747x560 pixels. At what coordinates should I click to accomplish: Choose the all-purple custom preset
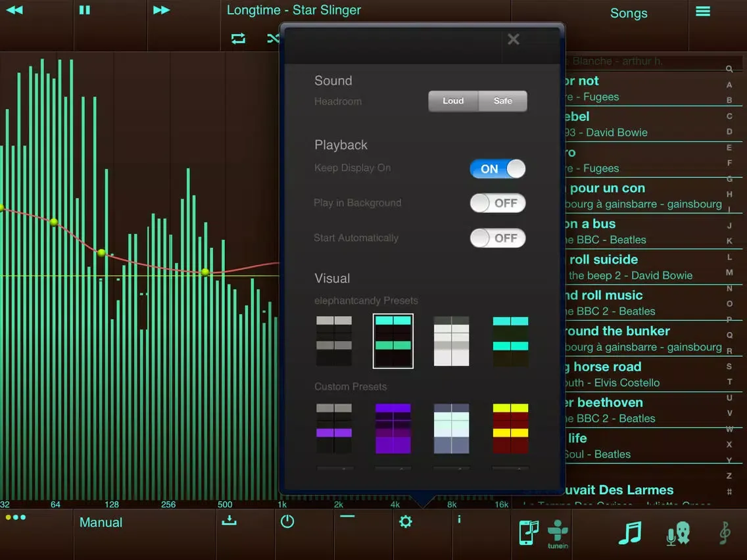[x=393, y=429]
